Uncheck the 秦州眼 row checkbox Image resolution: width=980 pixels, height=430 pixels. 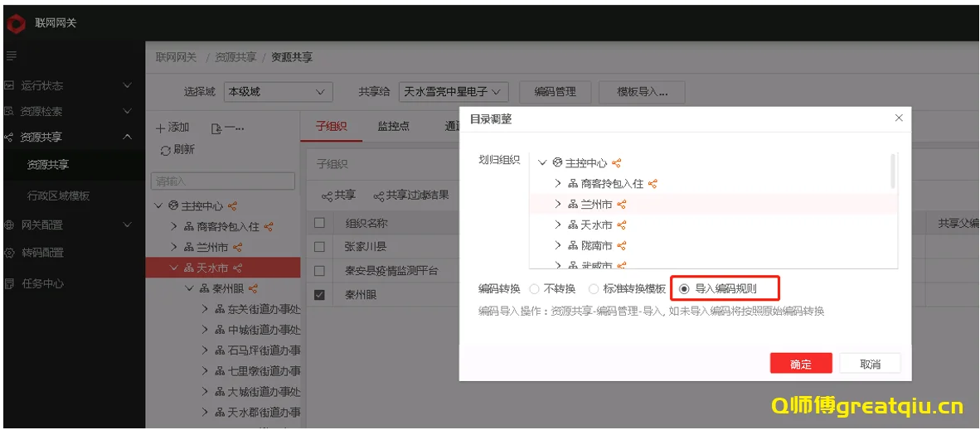tap(319, 294)
